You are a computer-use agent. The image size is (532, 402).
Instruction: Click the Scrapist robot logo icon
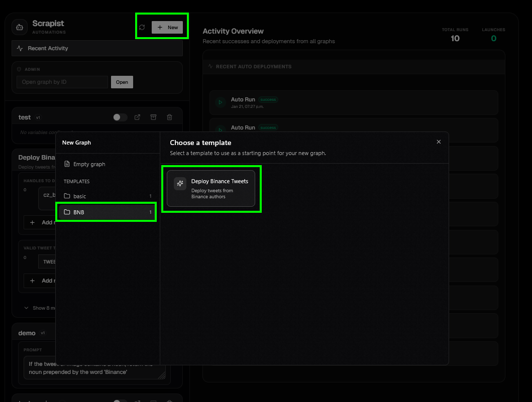[19, 27]
